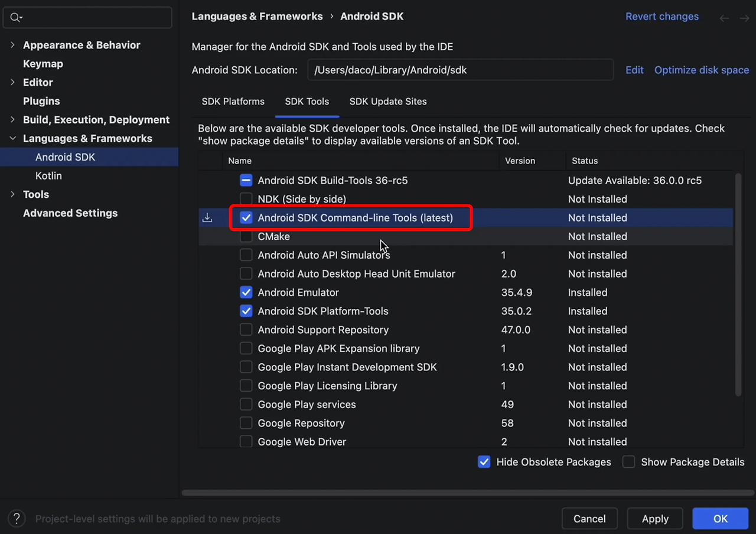Click 'Update Available: 36.0.0 rc5' status

point(635,181)
